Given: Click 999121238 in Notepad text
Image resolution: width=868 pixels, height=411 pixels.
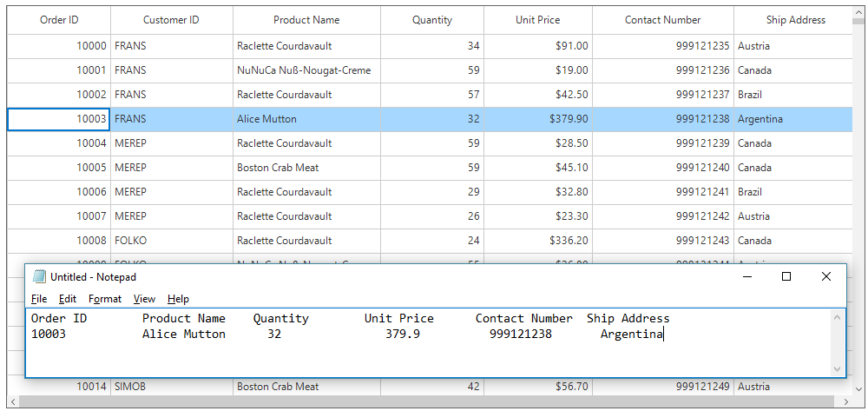Looking at the screenshot, I should pos(520,334).
